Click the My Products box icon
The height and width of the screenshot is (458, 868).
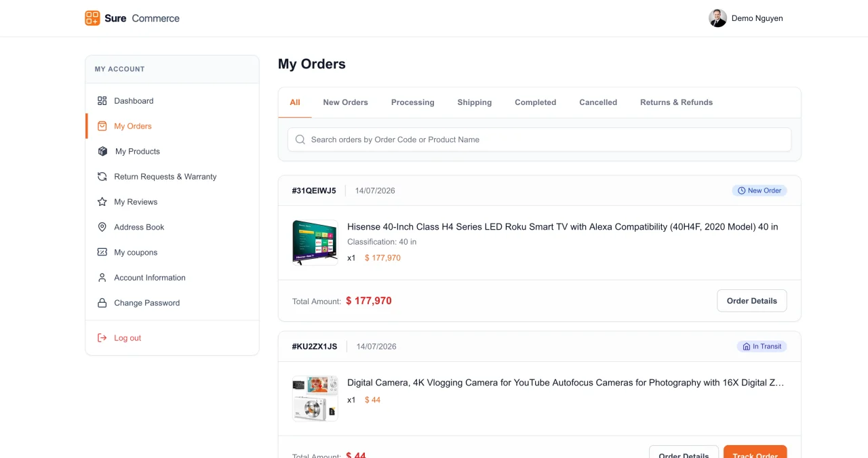[x=102, y=151]
